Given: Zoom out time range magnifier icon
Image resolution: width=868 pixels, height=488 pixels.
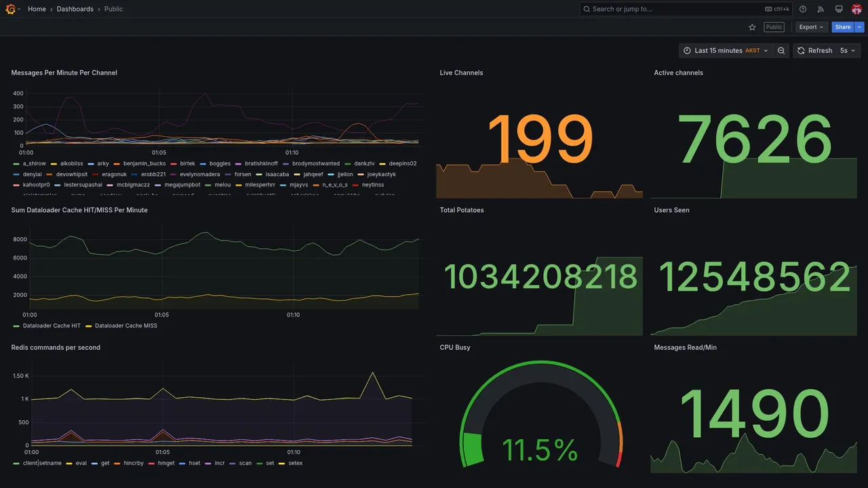Looking at the screenshot, I should click(x=781, y=51).
